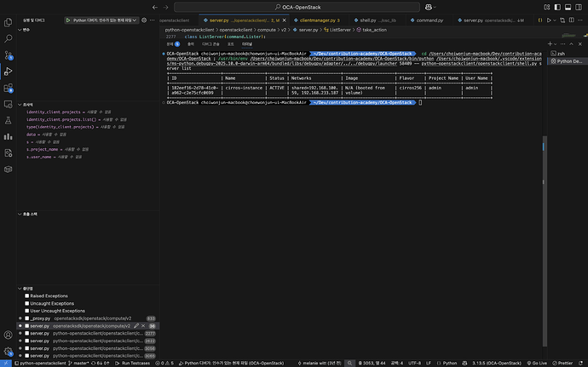Create new terminal with plus icon
This screenshot has height=367, width=588.
[550, 44]
